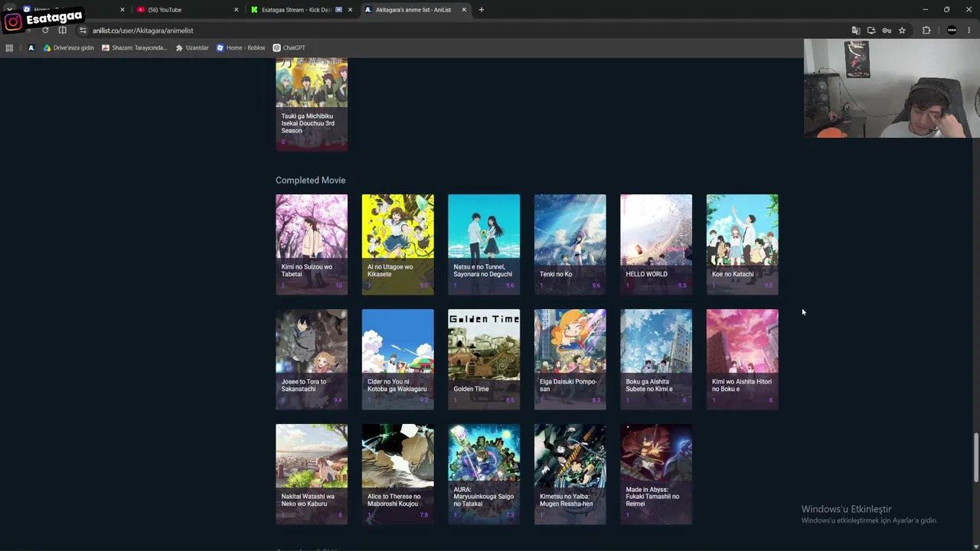The width and height of the screenshot is (980, 551).
Task: Click the install app icon
Action: [871, 31]
